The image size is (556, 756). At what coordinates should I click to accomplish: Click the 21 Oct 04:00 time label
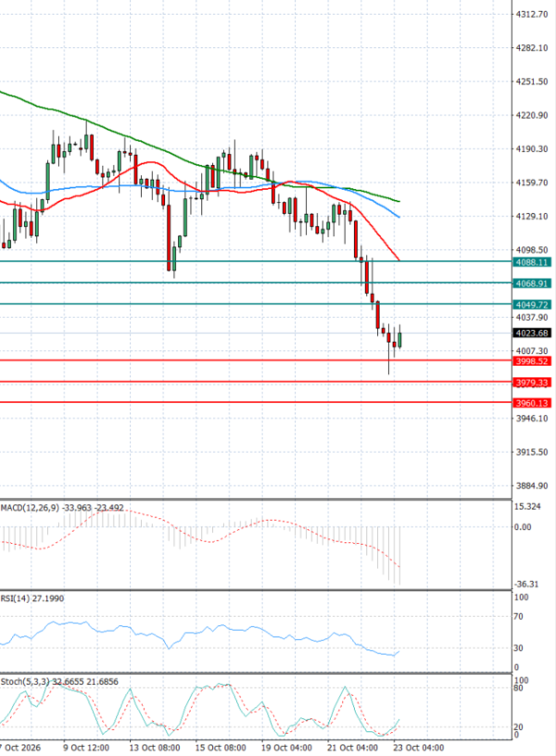click(353, 748)
